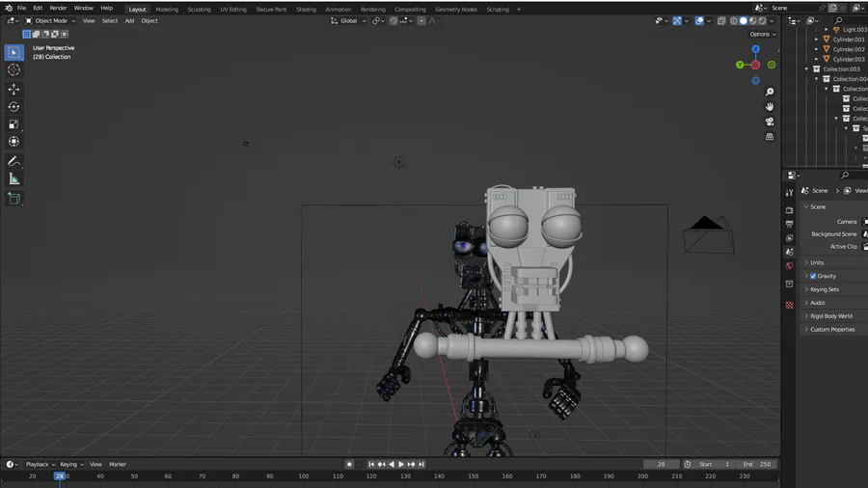This screenshot has height=488, width=868.
Task: Expand the Units panel
Action: tap(817, 263)
